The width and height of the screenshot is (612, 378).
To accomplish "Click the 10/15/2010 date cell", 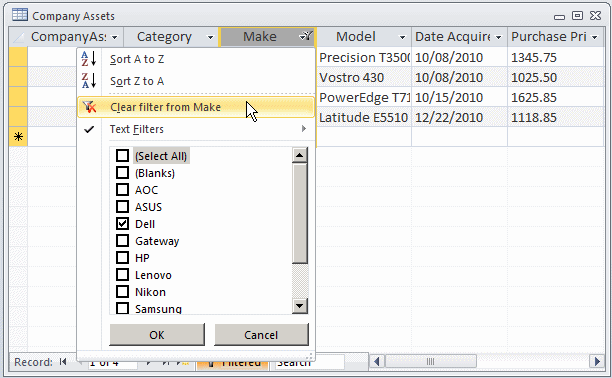I will (x=459, y=97).
